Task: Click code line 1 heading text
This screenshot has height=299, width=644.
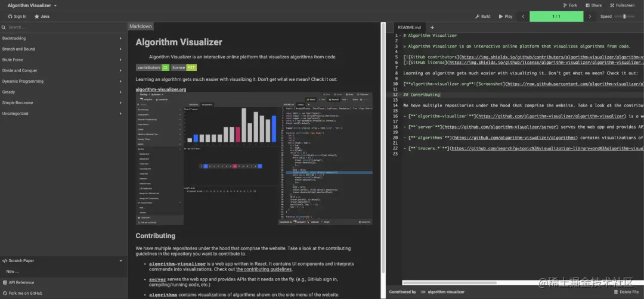Action: (x=430, y=36)
